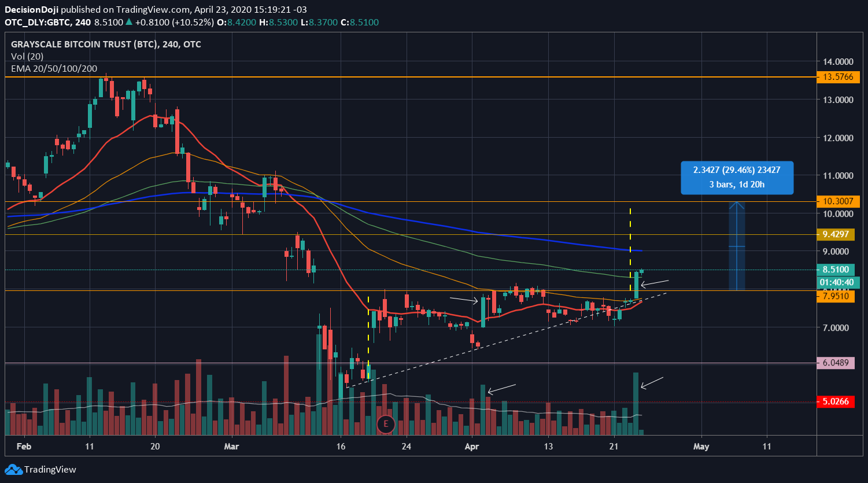Click the 'Feb' date label on the time axis
Screen dimensions: 868x483
[x=24, y=447]
